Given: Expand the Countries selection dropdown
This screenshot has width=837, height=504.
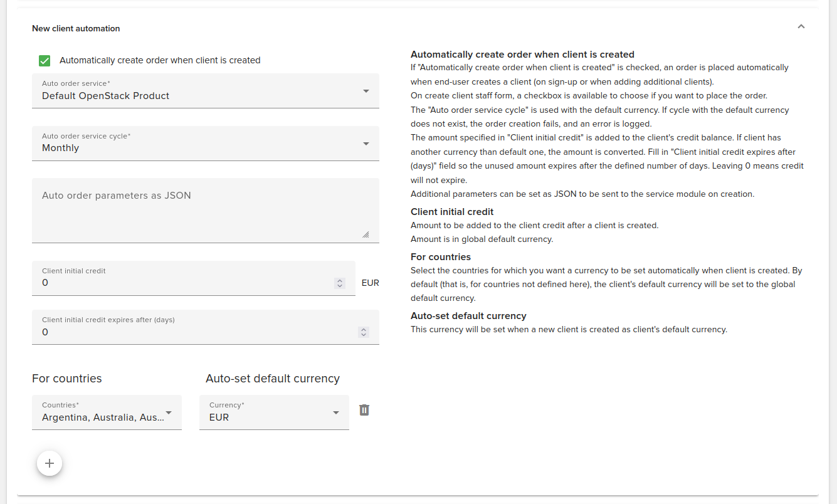Looking at the screenshot, I should click(x=168, y=412).
